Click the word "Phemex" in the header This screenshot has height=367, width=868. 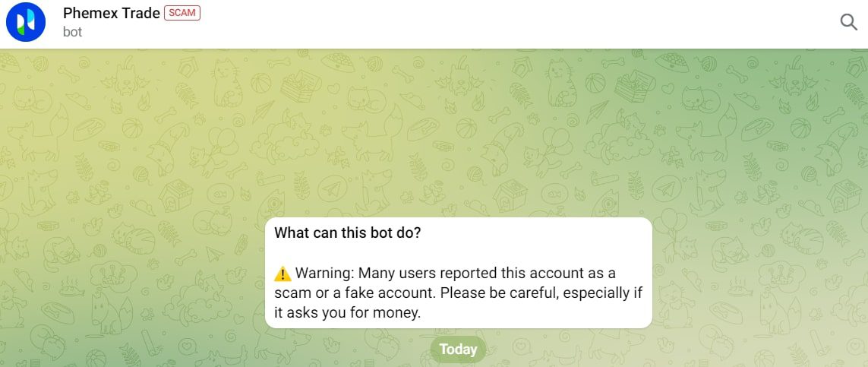(89, 13)
